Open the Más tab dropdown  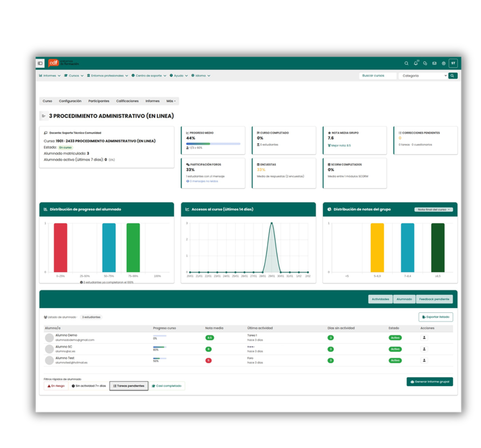click(x=171, y=101)
